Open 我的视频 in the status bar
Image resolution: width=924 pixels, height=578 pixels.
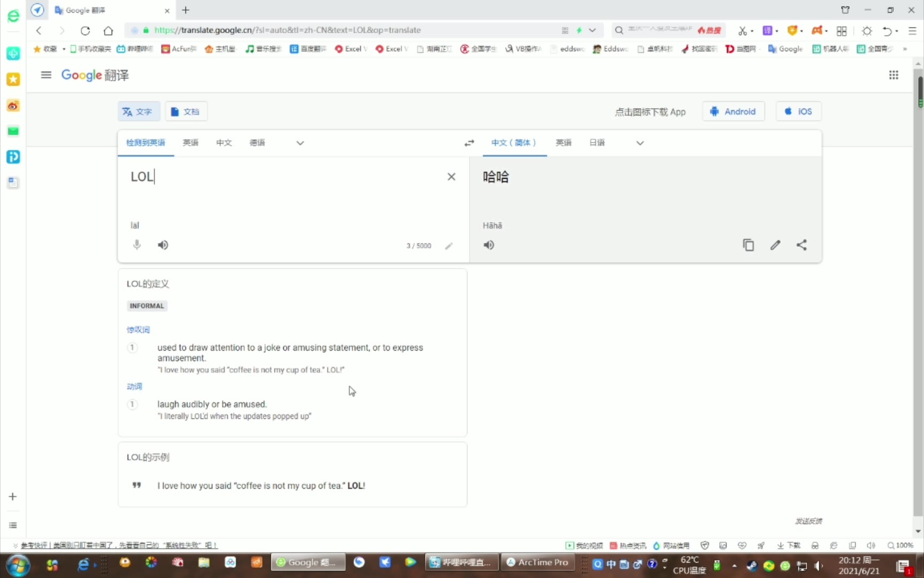pyautogui.click(x=584, y=545)
